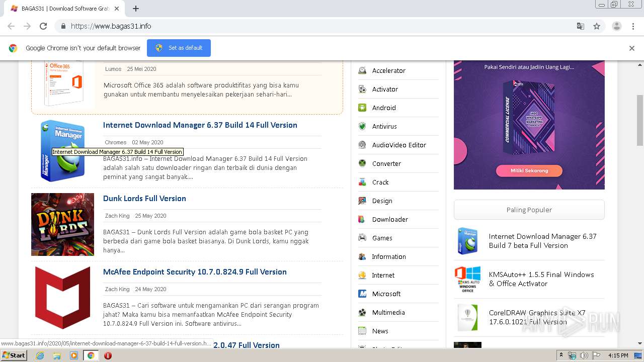The height and width of the screenshot is (362, 644).
Task: Click the address bar URL field
Action: click(322, 26)
